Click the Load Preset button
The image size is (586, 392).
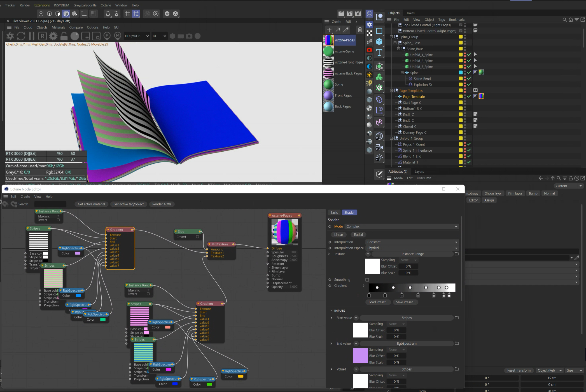pos(378,302)
